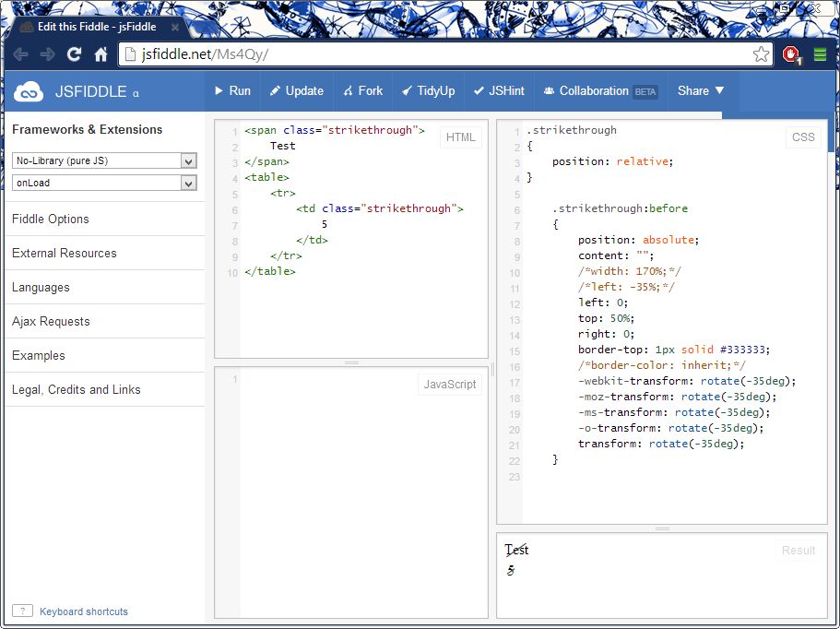
Task: Open the onLoad dropdown
Action: 104,183
